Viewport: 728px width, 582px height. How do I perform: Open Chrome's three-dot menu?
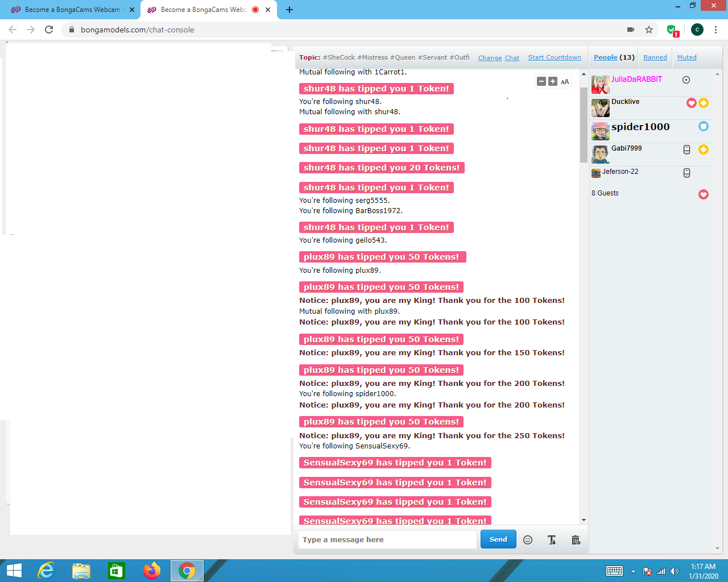(715, 30)
